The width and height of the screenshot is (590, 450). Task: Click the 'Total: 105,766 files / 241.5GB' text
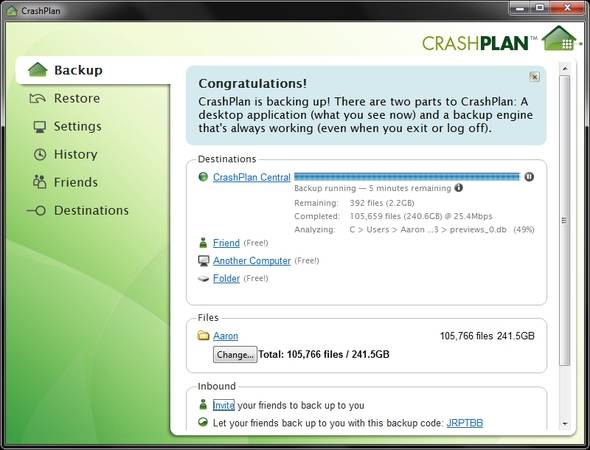[x=324, y=354]
